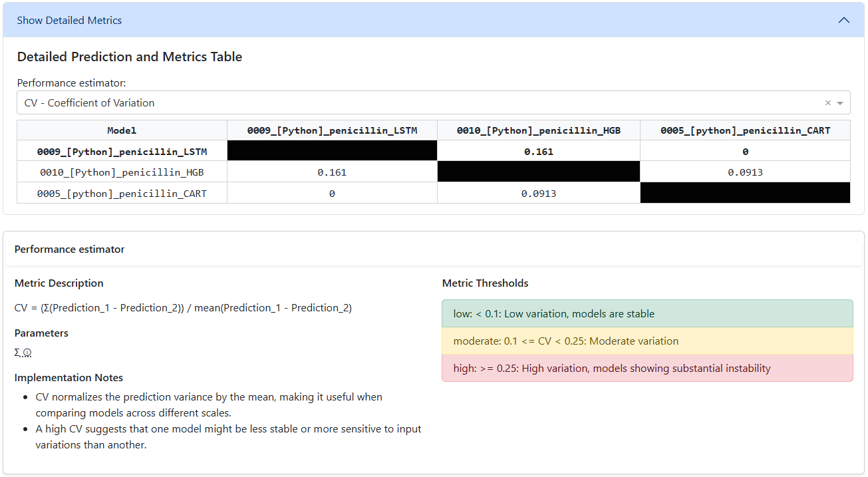Viewport: 868px width, 477px height.
Task: Click the Model column header
Action: (122, 130)
